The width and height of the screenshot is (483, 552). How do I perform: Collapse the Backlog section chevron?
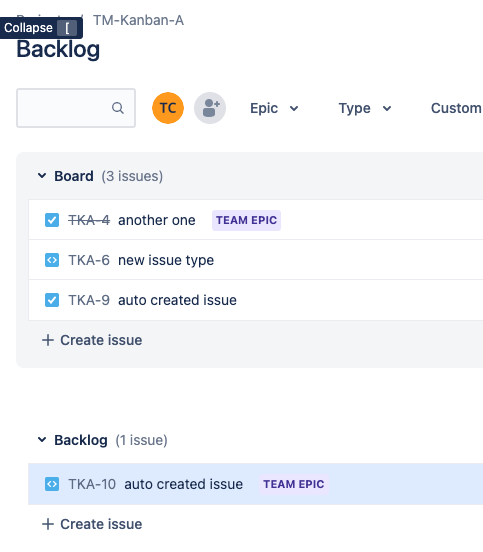(42, 439)
